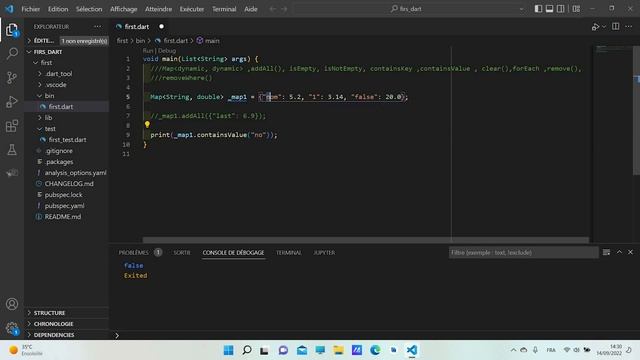Split the editor to the right
Viewport: 640px width, 360px height.
tap(616, 27)
